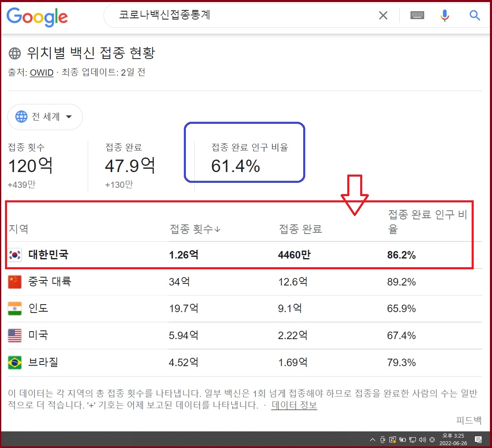
Task: Sort by the 접종 횟수 column header
Action: click(195, 229)
